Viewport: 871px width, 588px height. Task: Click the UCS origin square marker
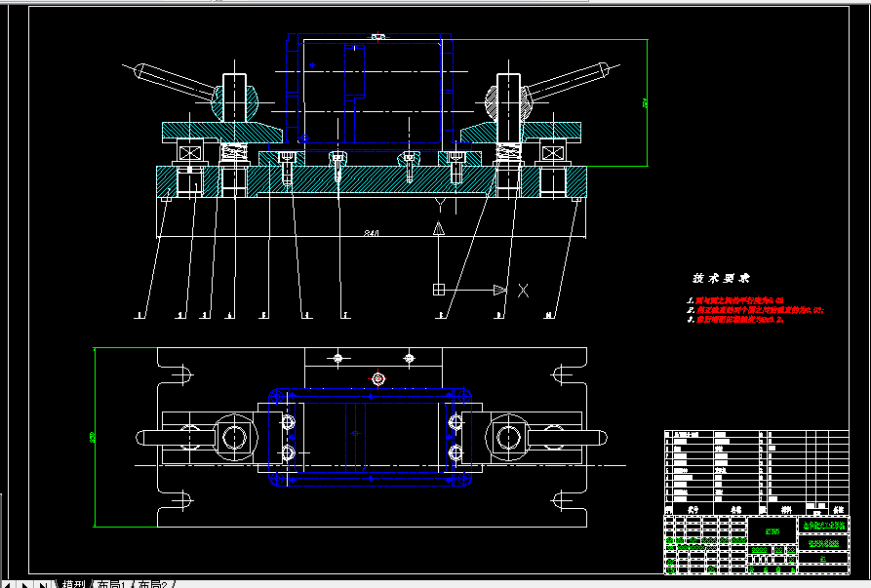439,290
